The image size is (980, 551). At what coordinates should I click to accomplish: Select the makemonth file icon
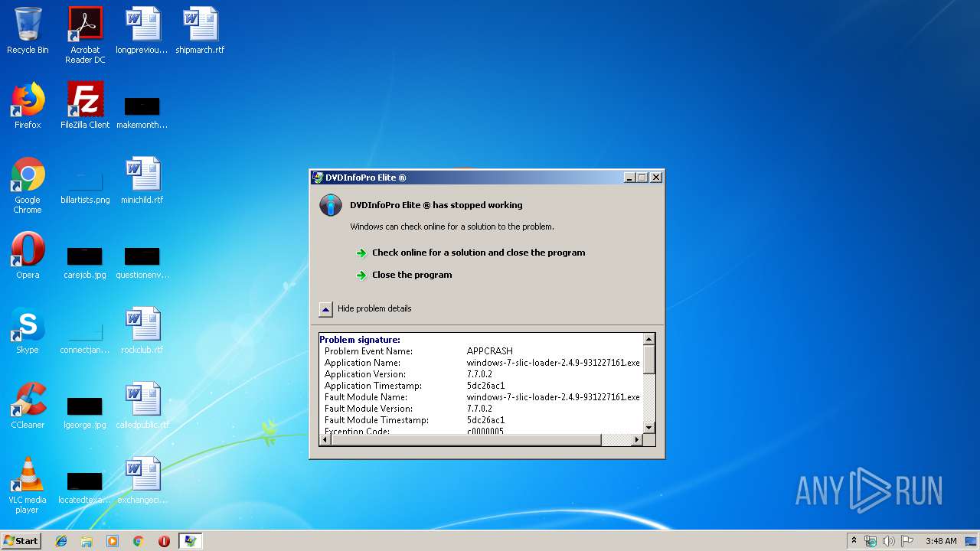point(142,112)
